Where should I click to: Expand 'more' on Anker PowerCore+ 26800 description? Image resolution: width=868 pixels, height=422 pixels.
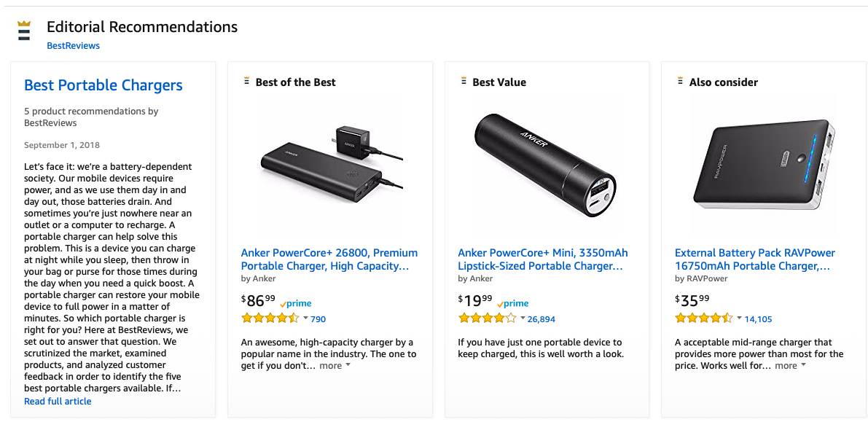[335, 366]
